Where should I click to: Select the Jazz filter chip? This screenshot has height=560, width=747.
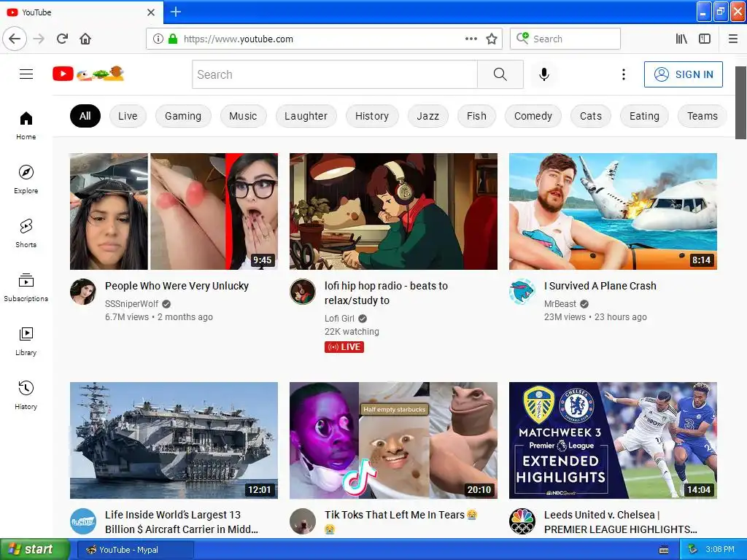427,116
